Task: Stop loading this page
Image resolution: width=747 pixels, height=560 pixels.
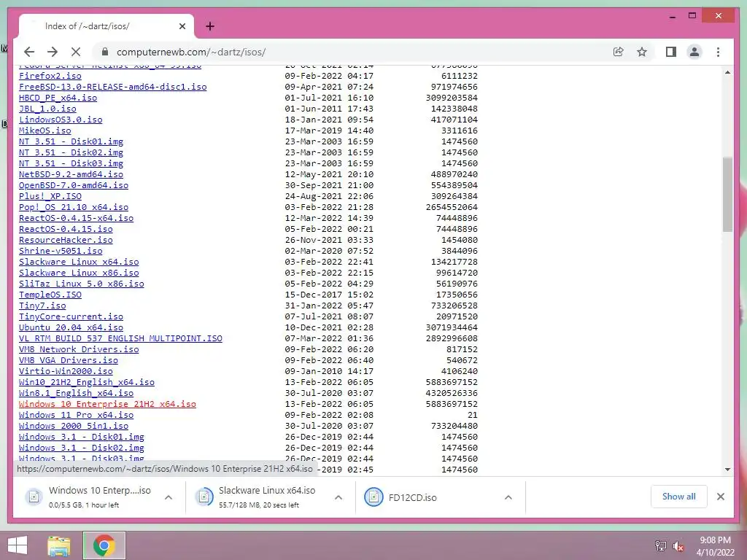Action: pyautogui.click(x=76, y=52)
